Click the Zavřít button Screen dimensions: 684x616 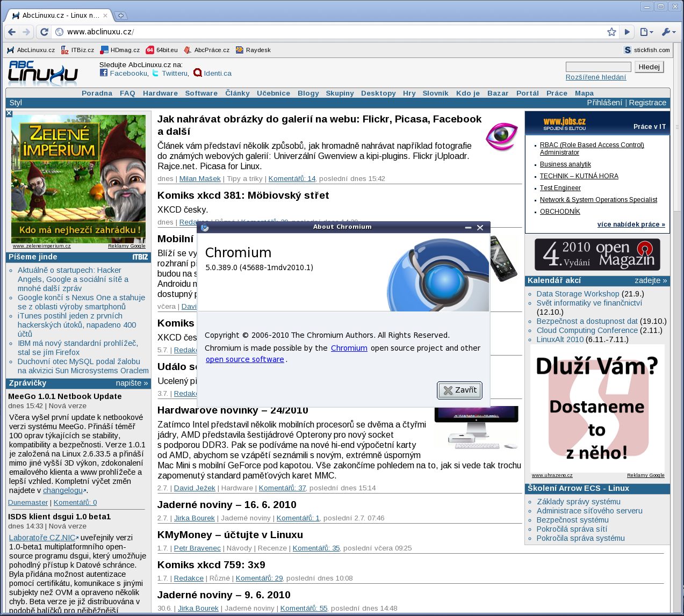point(459,390)
